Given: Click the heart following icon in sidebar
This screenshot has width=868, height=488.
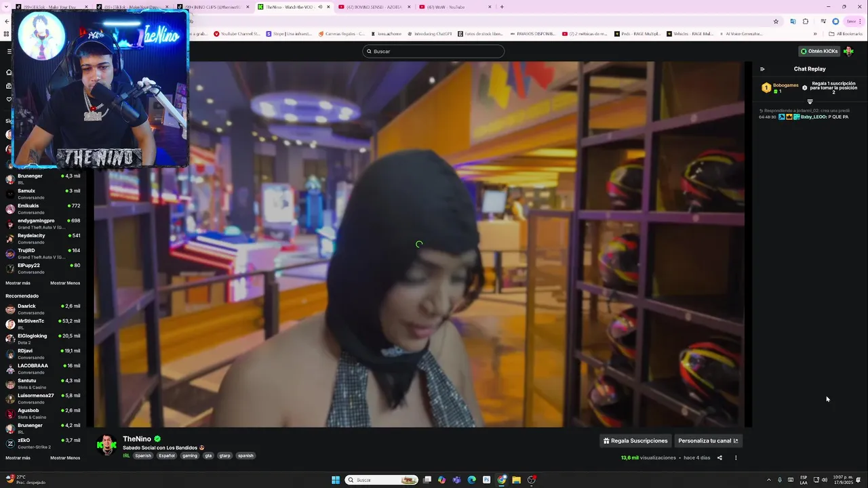Looking at the screenshot, I should point(9,99).
